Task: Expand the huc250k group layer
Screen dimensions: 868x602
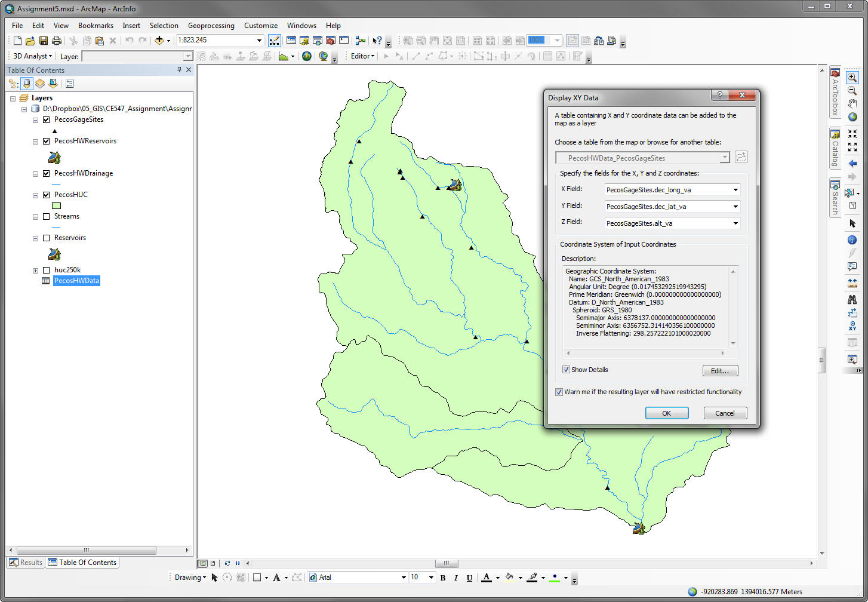Action: click(x=36, y=271)
